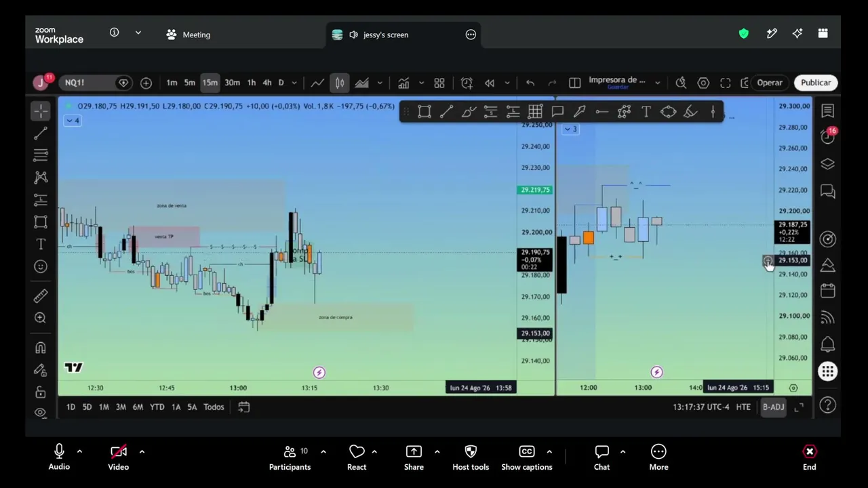Screen dimensions: 868x488
Task: Select the YTD date range
Action: tap(157, 407)
